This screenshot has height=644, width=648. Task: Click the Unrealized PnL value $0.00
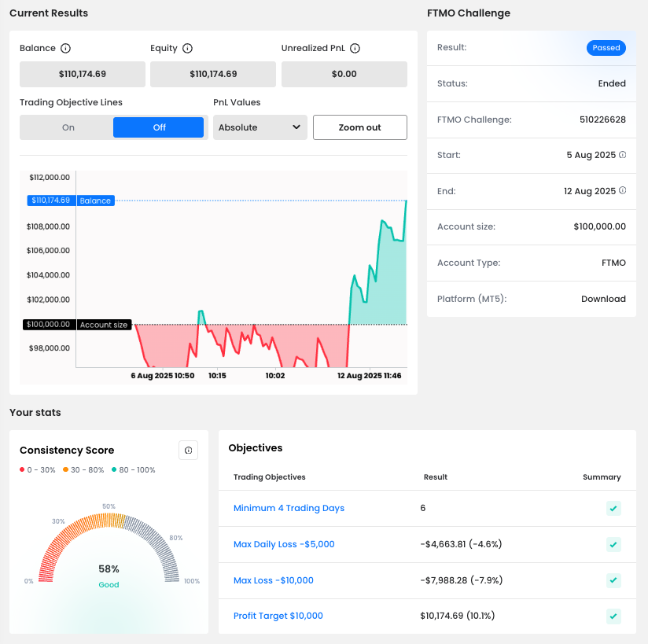click(344, 74)
